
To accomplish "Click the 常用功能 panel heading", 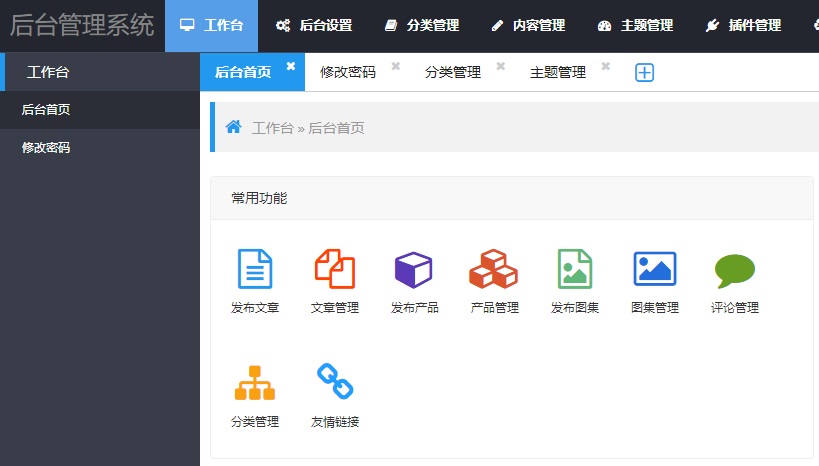I will (x=259, y=198).
